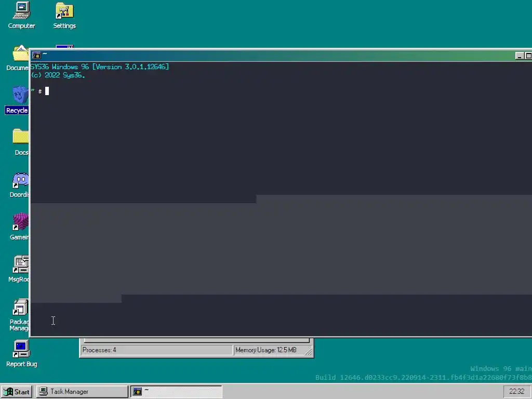Maximize the terminal window
This screenshot has height=399, width=532.
[x=528, y=56]
